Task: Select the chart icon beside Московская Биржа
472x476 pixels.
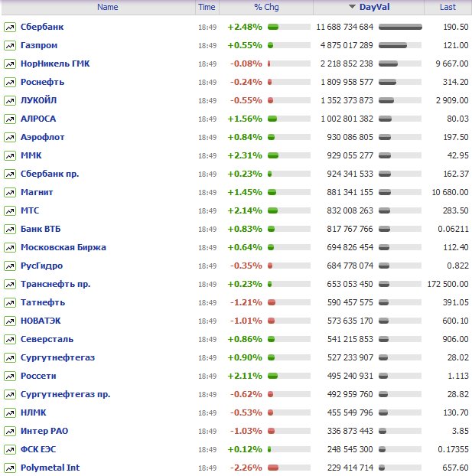Action: click(10, 247)
